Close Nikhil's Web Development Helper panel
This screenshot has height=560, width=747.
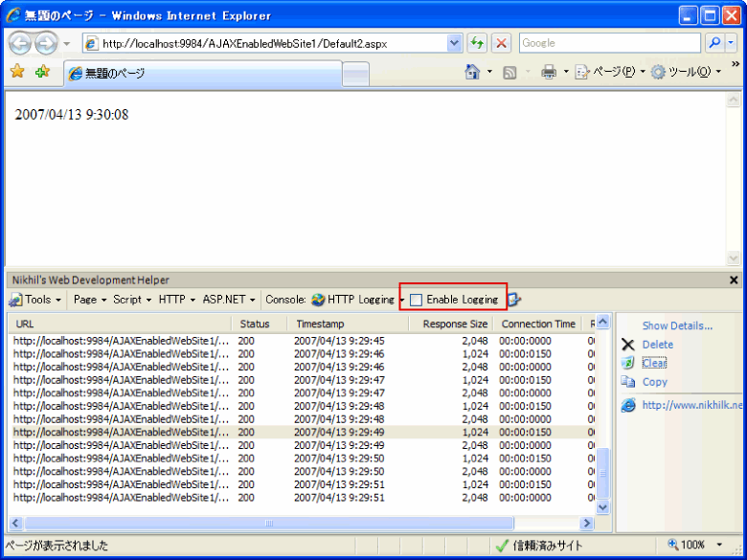tap(734, 280)
